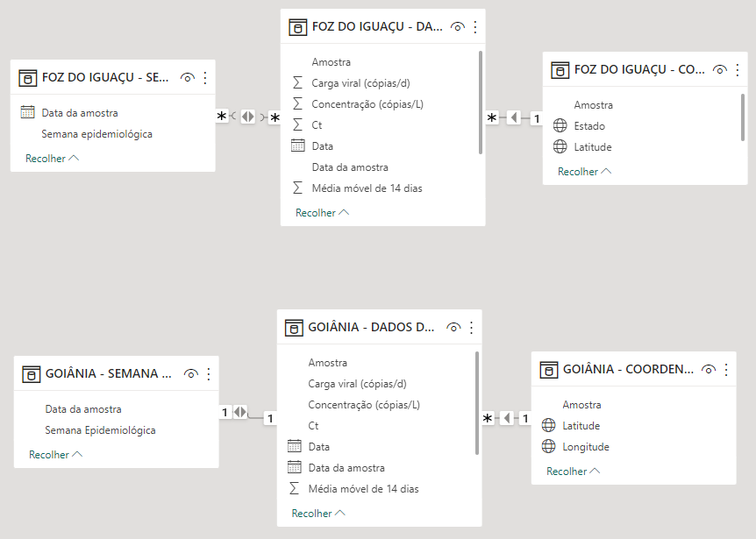Click the table icon of FOZ DO IGUAÇU - CO...
Image resolution: width=756 pixels, height=539 pixels.
pyautogui.click(x=560, y=70)
